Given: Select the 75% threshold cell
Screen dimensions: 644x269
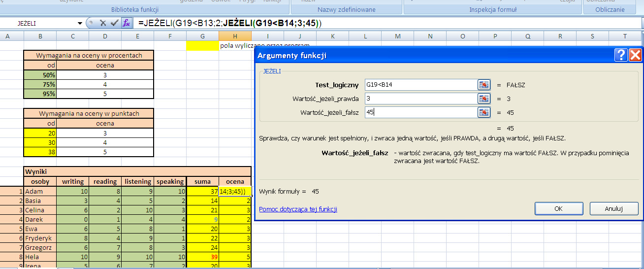Looking at the screenshot, I should coord(40,84).
